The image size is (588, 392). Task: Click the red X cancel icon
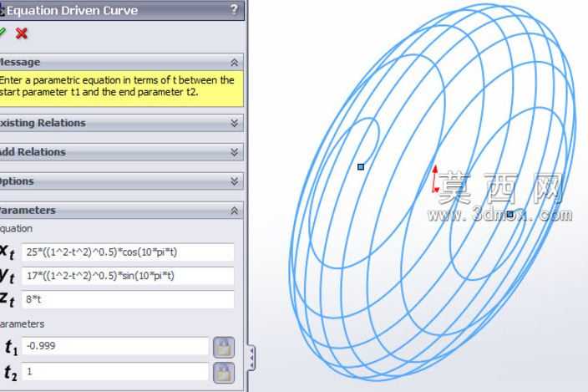[x=22, y=33]
